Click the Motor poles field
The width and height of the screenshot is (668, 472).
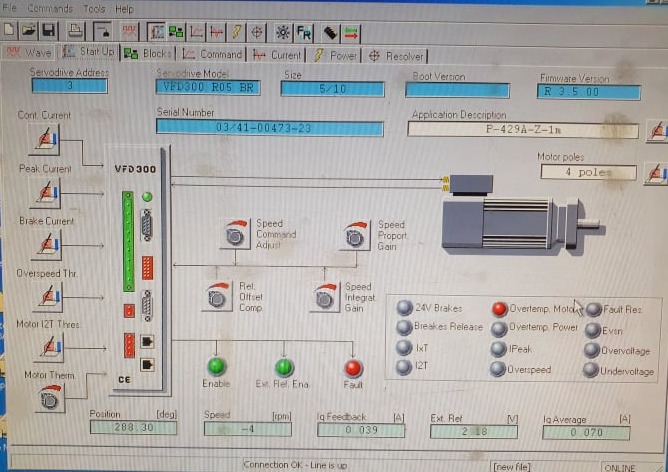589,173
